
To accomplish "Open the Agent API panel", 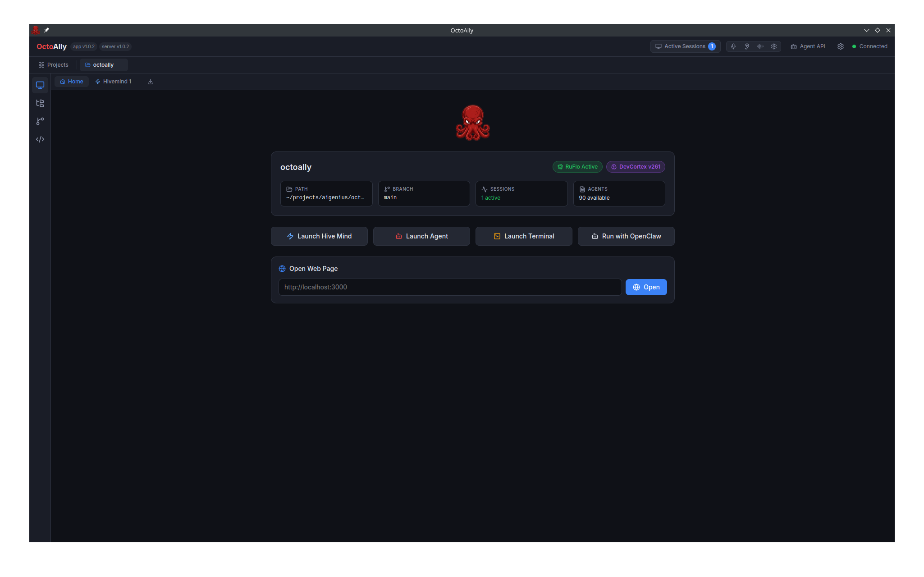I will (808, 46).
